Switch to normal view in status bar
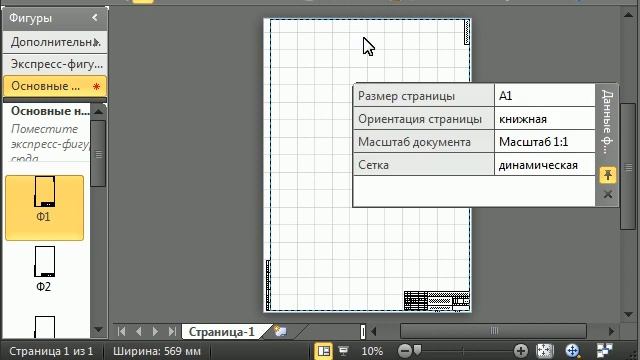 pyautogui.click(x=323, y=351)
